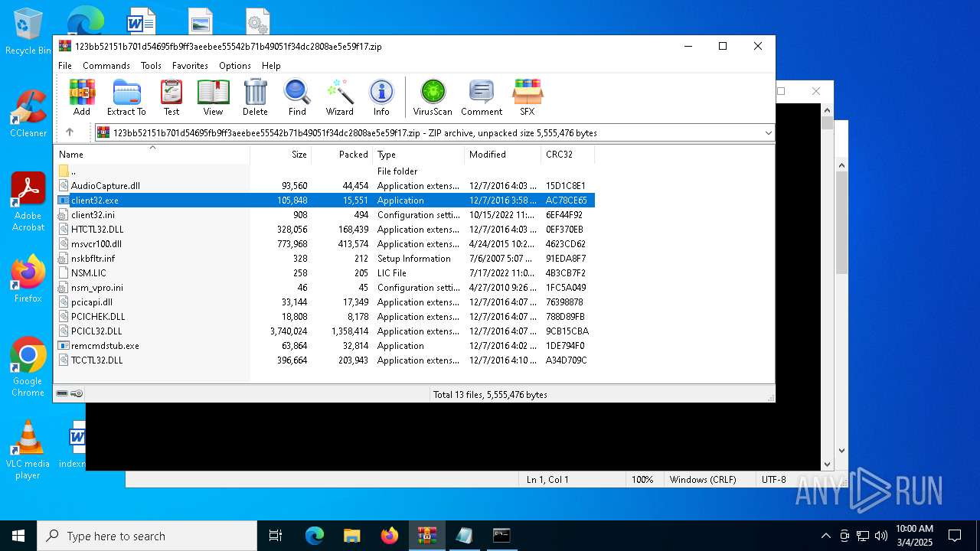Screen dimensions: 980x551
Task: Sort by the Size column header
Action: pyautogui.click(x=280, y=155)
